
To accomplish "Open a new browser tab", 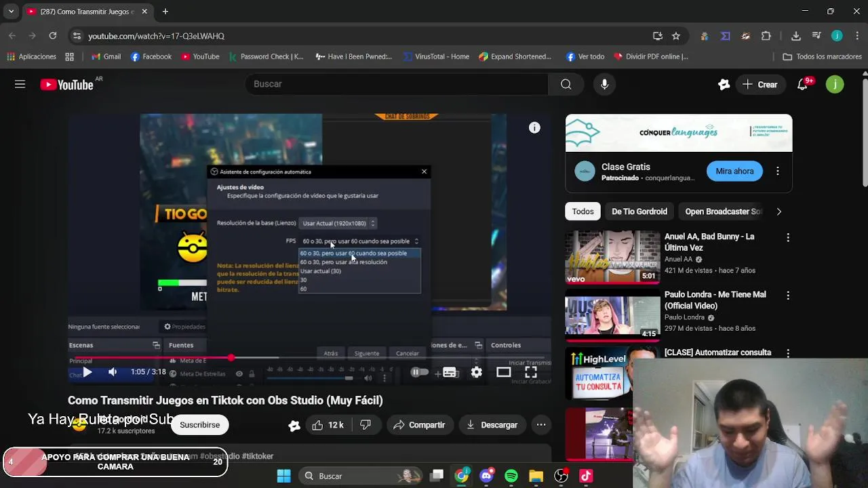I will pyautogui.click(x=165, y=12).
